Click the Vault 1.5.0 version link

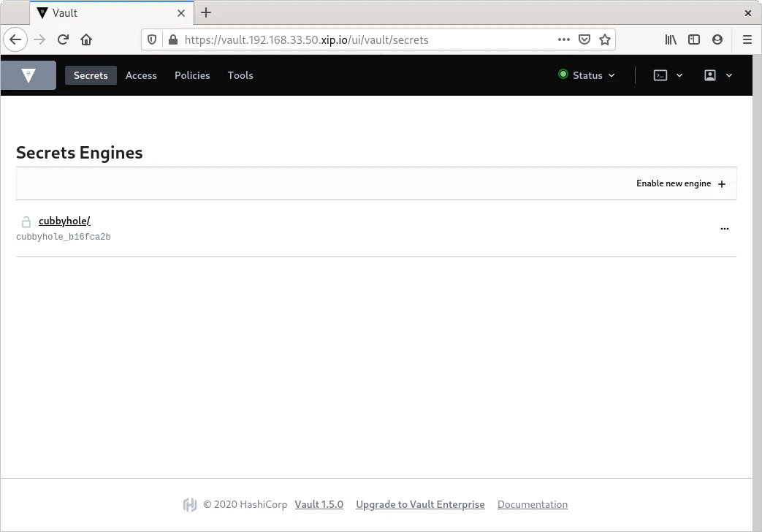pyautogui.click(x=319, y=504)
